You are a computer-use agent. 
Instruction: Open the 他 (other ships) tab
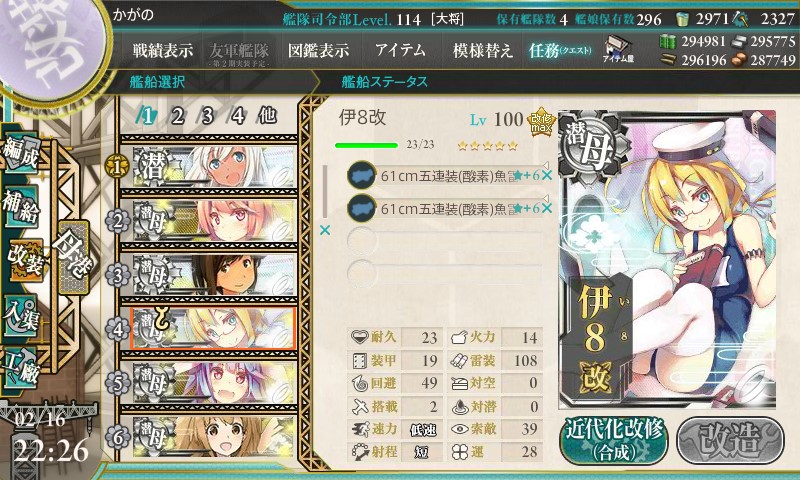click(267, 116)
